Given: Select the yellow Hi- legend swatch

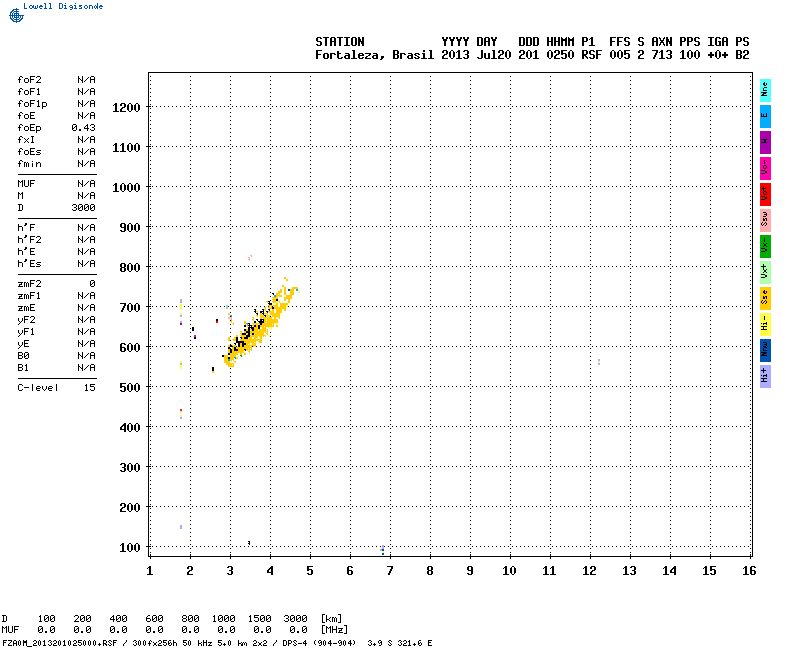Looking at the screenshot, I should (765, 324).
